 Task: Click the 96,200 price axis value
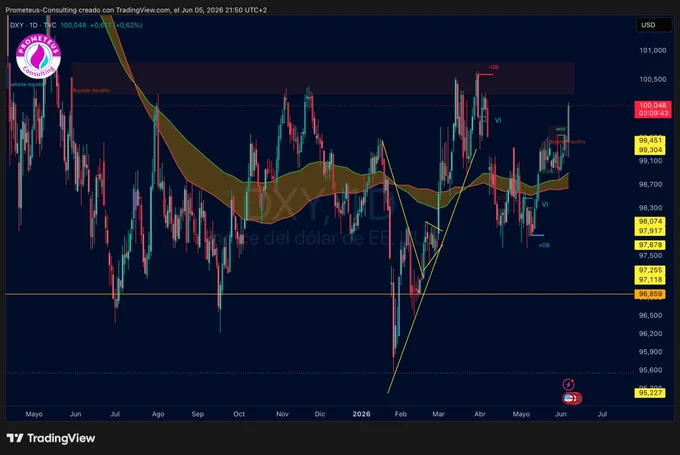pos(651,334)
